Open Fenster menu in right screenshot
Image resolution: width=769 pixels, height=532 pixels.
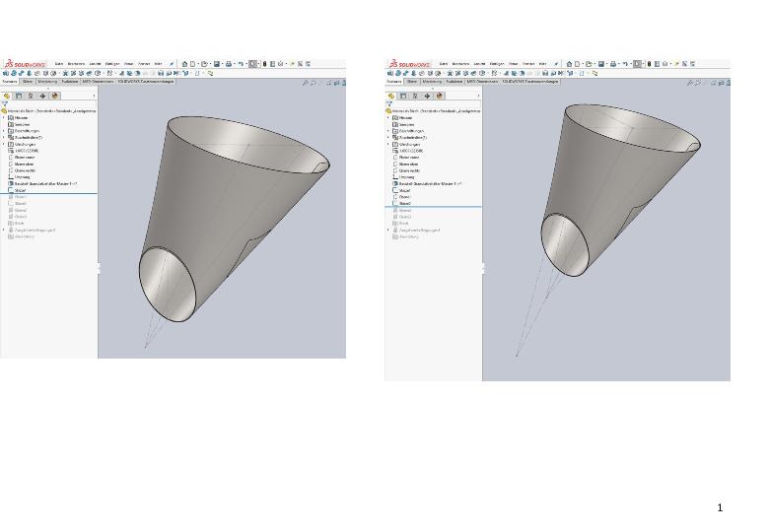point(528,64)
